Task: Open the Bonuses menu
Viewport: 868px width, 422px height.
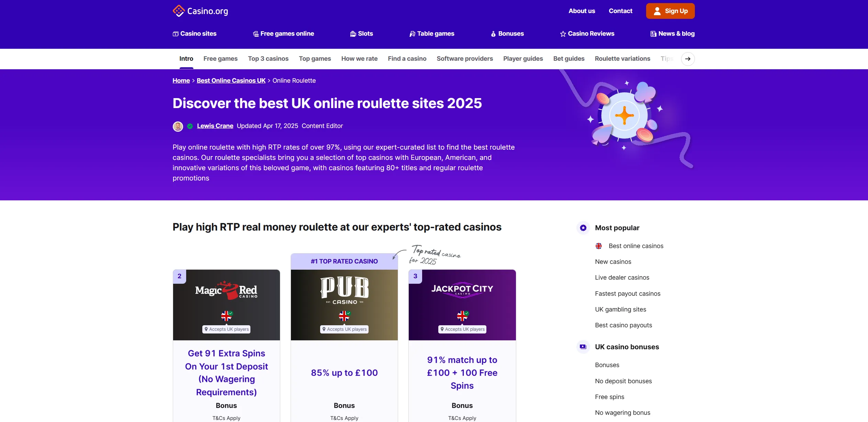Action: (507, 34)
